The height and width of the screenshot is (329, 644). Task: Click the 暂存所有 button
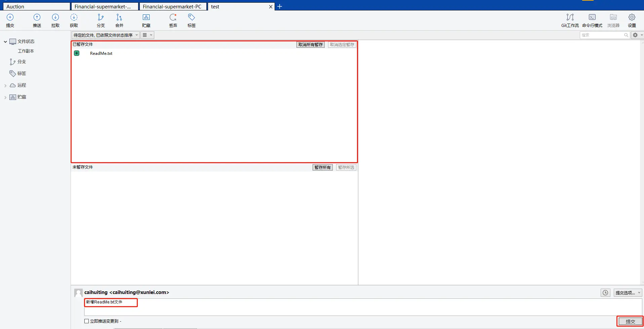[323, 167]
